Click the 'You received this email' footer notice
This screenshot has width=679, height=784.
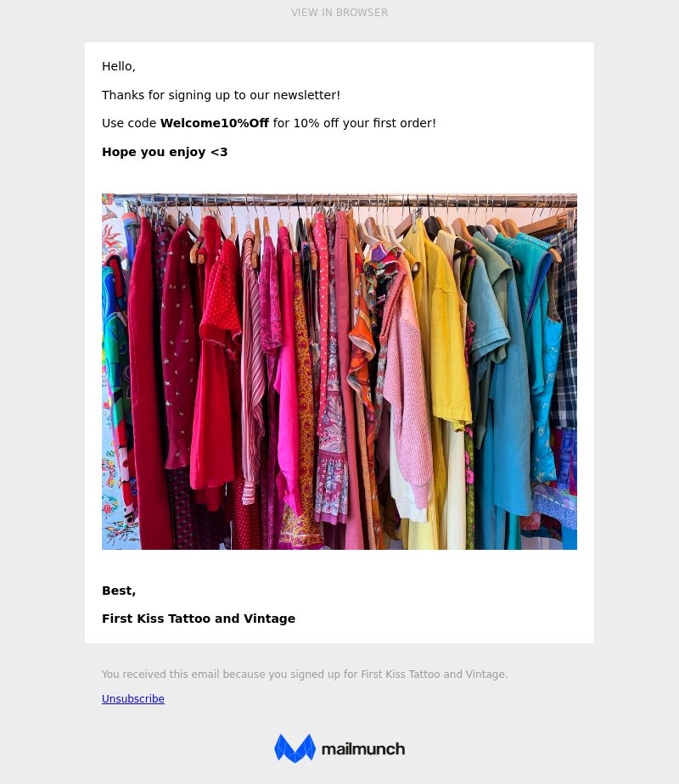click(x=305, y=674)
